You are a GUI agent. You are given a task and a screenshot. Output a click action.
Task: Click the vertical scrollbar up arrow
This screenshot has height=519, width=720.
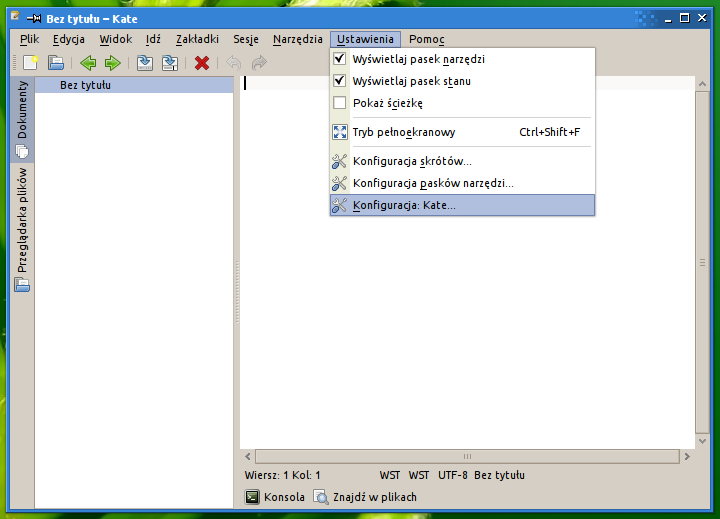pos(702,84)
